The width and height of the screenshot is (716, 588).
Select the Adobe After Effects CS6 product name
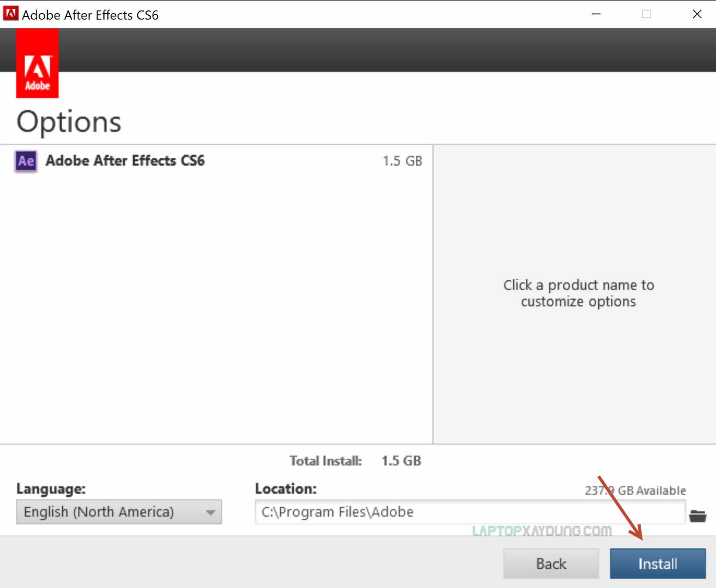click(125, 161)
